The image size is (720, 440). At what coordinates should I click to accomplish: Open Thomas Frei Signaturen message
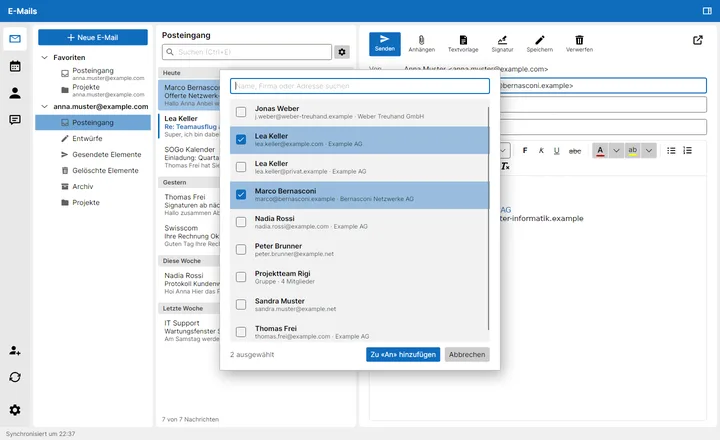tap(189, 205)
